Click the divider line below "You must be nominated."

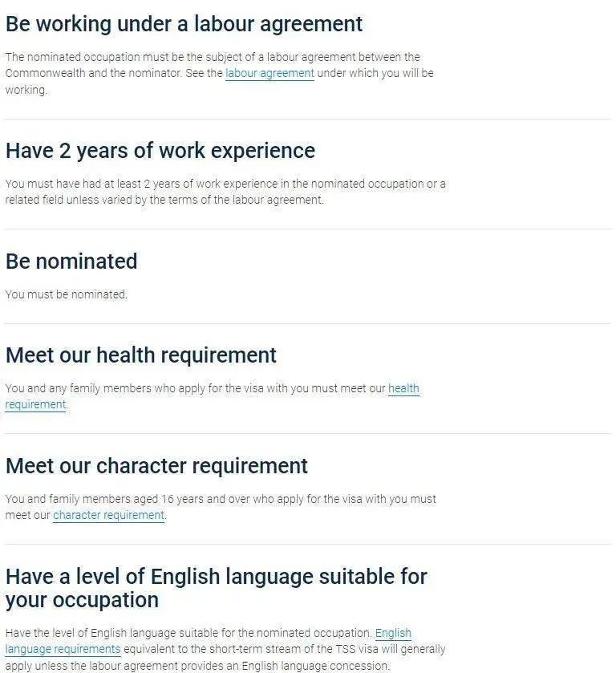[x=308, y=323]
